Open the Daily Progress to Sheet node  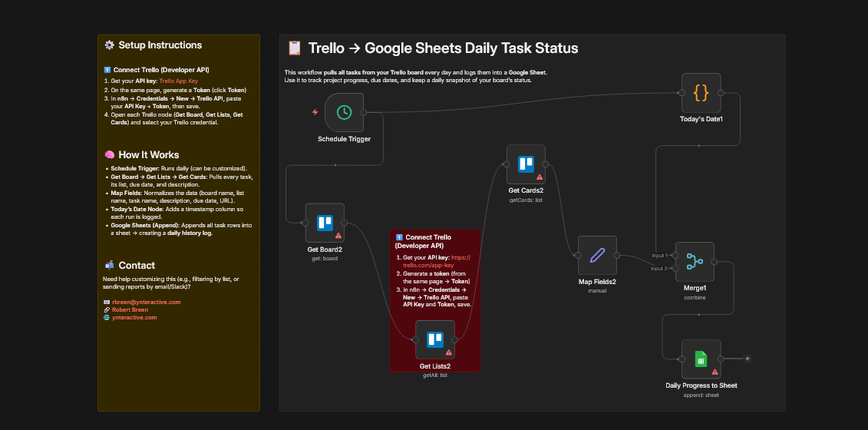(701, 359)
